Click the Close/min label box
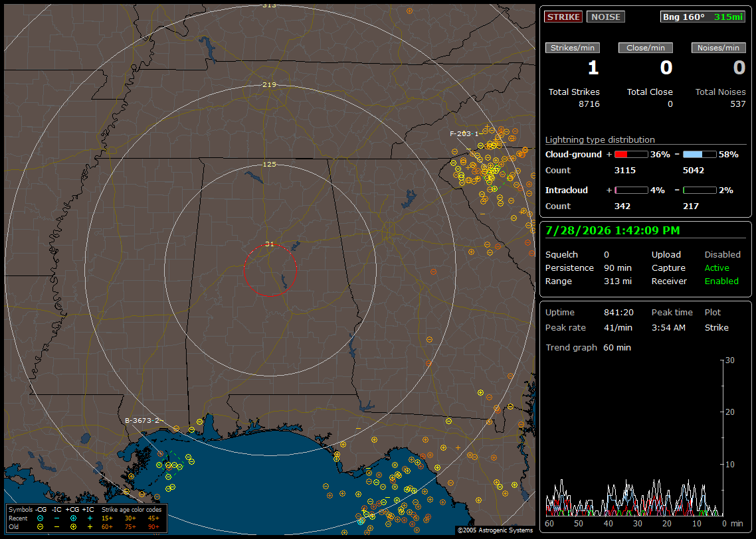This screenshot has height=539, width=756. (x=646, y=48)
